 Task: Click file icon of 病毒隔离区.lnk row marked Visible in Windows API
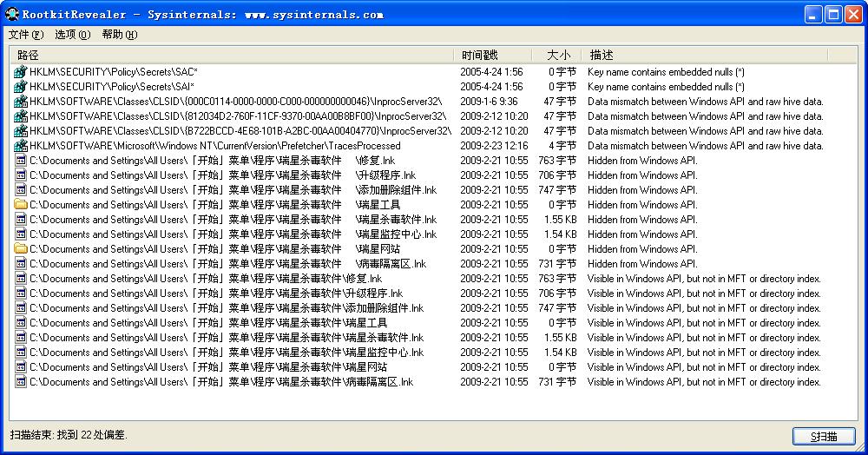(21, 382)
